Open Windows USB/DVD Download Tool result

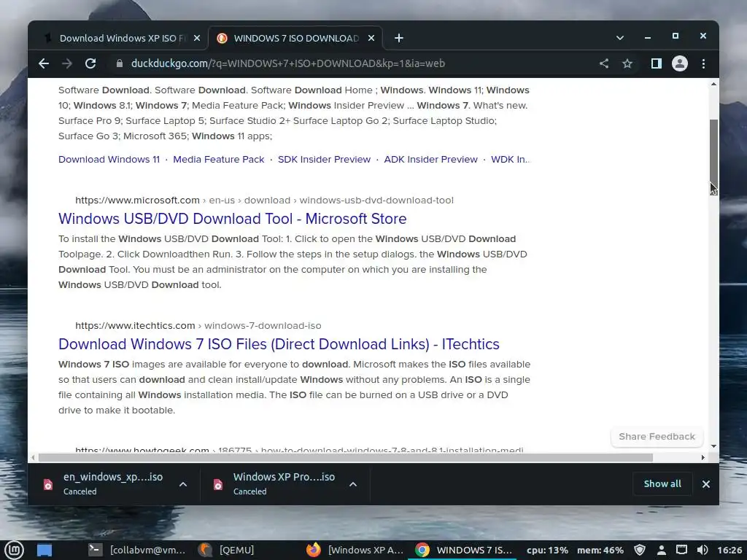click(233, 219)
